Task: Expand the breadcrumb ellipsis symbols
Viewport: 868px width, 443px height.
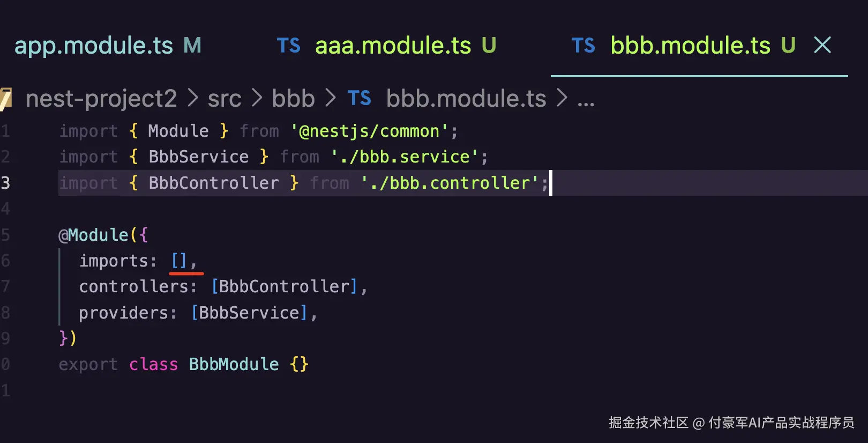Action: (586, 102)
